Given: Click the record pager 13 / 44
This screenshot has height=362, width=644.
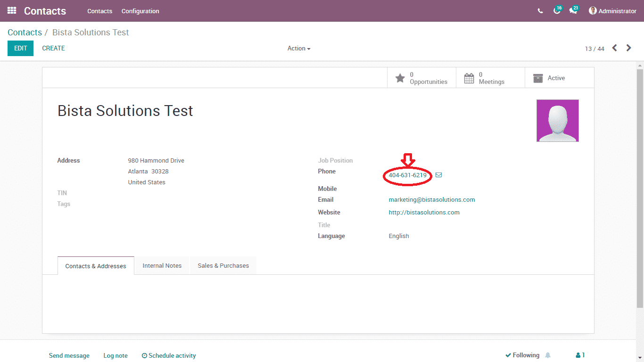Looking at the screenshot, I should coord(594,49).
